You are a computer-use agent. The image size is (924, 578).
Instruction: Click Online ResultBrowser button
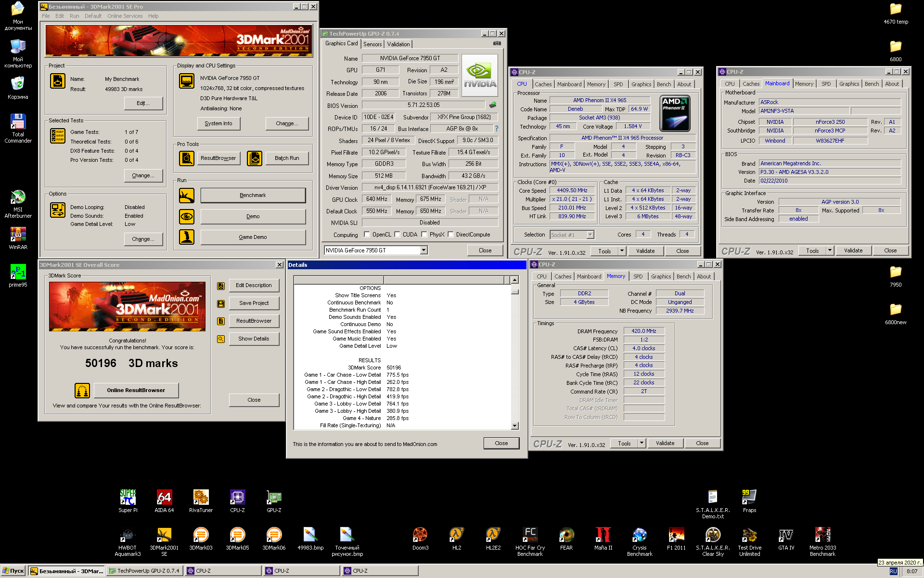(x=136, y=391)
